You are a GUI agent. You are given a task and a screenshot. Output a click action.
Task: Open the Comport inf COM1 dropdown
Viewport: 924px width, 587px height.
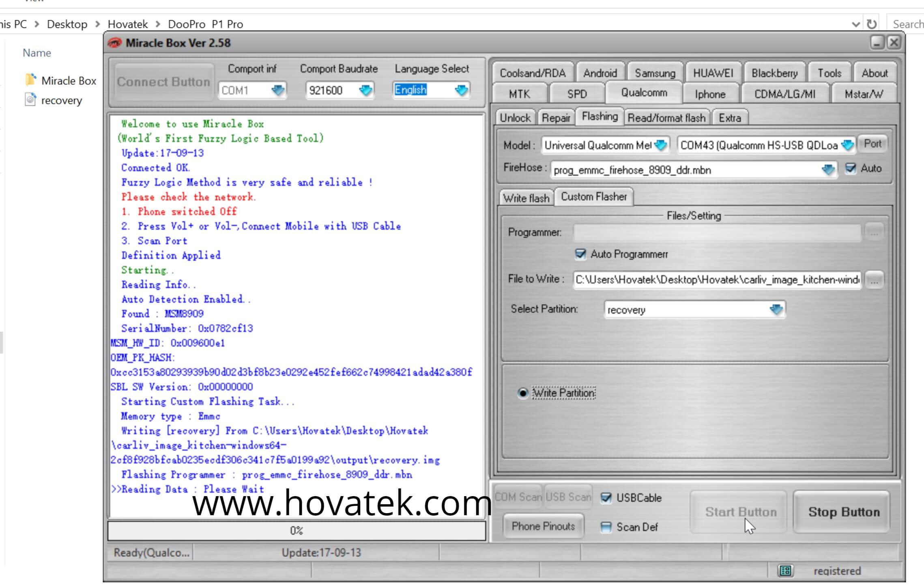(278, 90)
